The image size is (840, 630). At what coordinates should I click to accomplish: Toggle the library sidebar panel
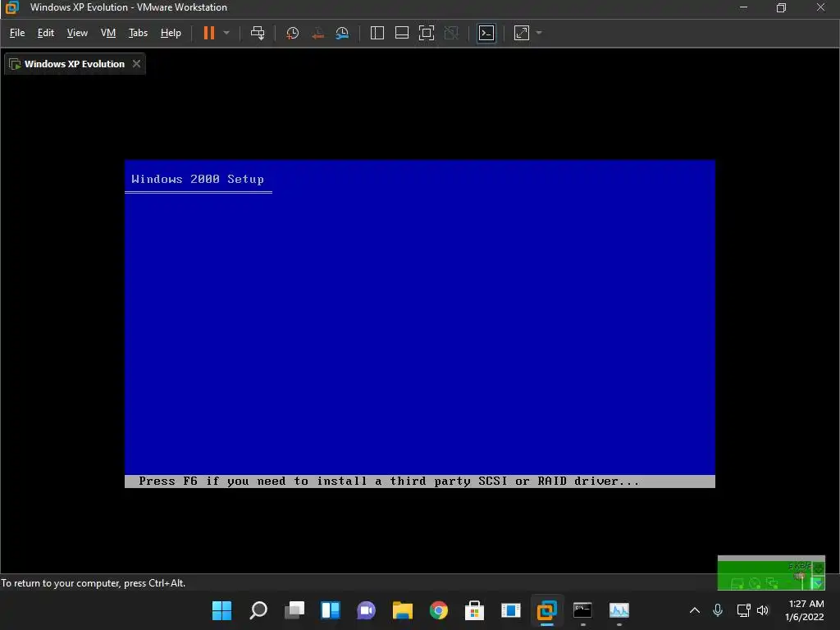click(377, 33)
